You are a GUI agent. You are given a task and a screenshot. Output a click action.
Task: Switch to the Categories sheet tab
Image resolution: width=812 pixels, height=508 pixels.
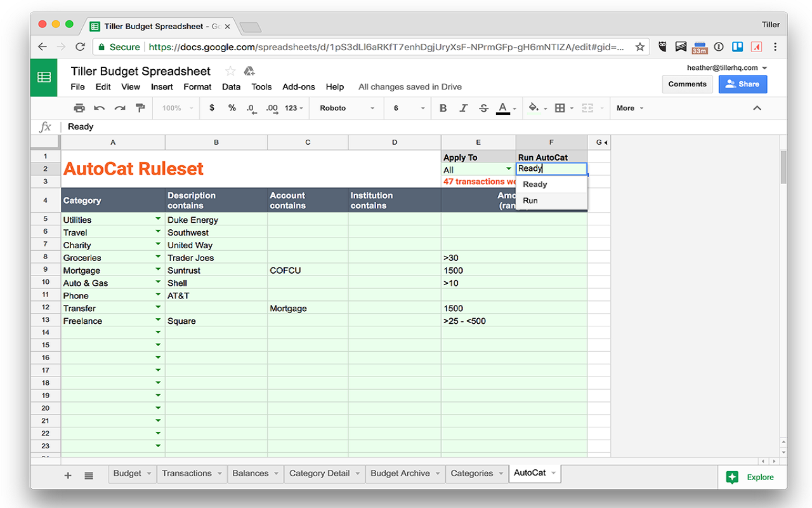click(478, 474)
